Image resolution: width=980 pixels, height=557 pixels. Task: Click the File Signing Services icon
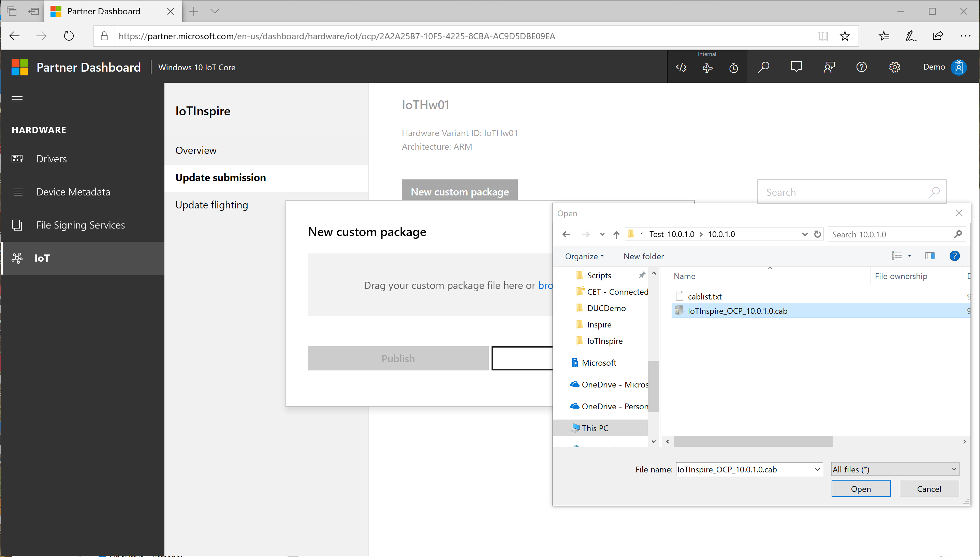18,225
